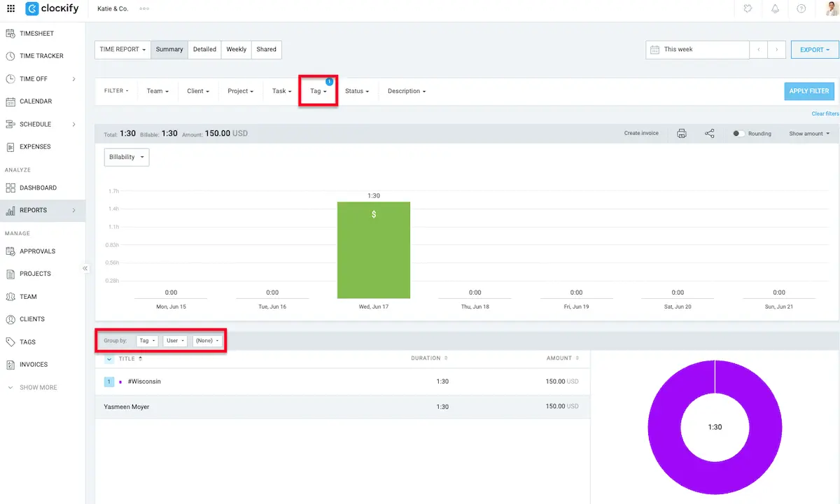Open the TIME REPORT dropdown
Viewport: 840px width, 504px height.
[122, 50]
